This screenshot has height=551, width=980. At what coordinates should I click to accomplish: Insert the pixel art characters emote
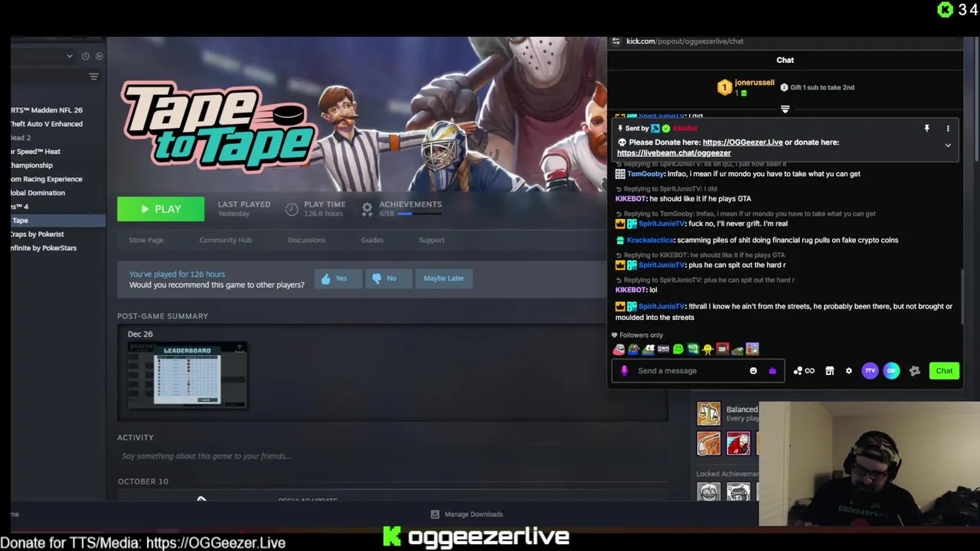(x=752, y=350)
